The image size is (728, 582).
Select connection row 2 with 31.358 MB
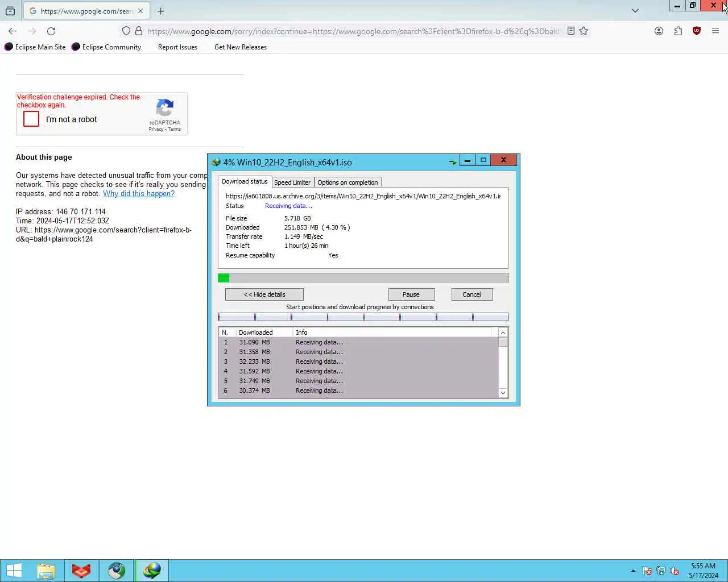pos(358,352)
